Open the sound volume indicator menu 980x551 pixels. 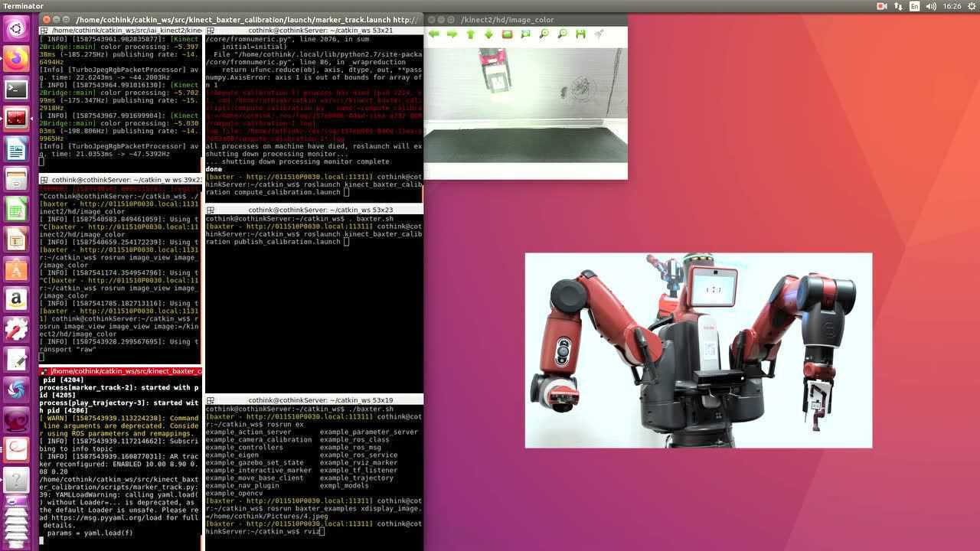pyautogui.click(x=931, y=6)
